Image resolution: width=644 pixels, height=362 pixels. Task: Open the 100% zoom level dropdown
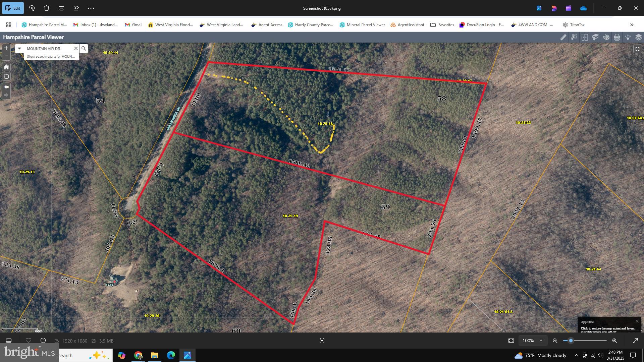[x=532, y=341]
